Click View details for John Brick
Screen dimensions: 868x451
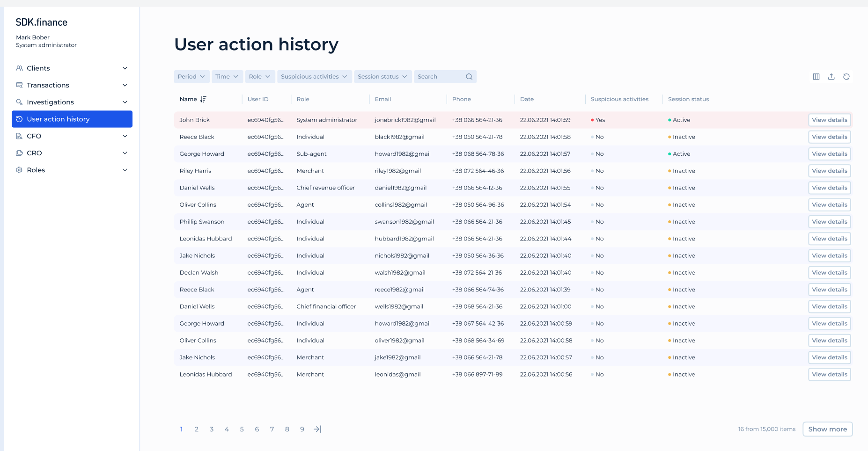click(x=829, y=120)
